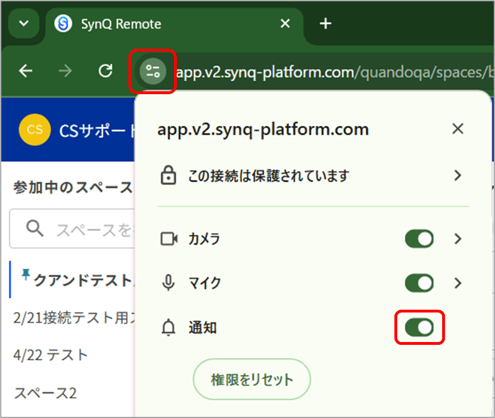Disable the 通知 notification switch
495x418 pixels.
point(419,327)
